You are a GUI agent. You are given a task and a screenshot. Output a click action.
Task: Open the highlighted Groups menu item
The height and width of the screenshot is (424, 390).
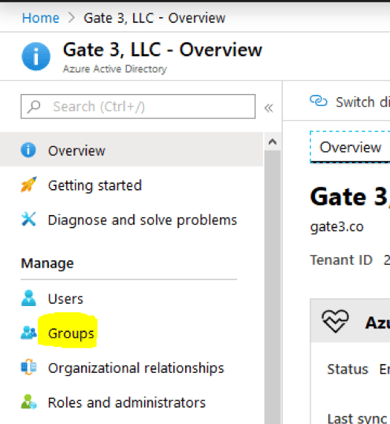pos(71,333)
